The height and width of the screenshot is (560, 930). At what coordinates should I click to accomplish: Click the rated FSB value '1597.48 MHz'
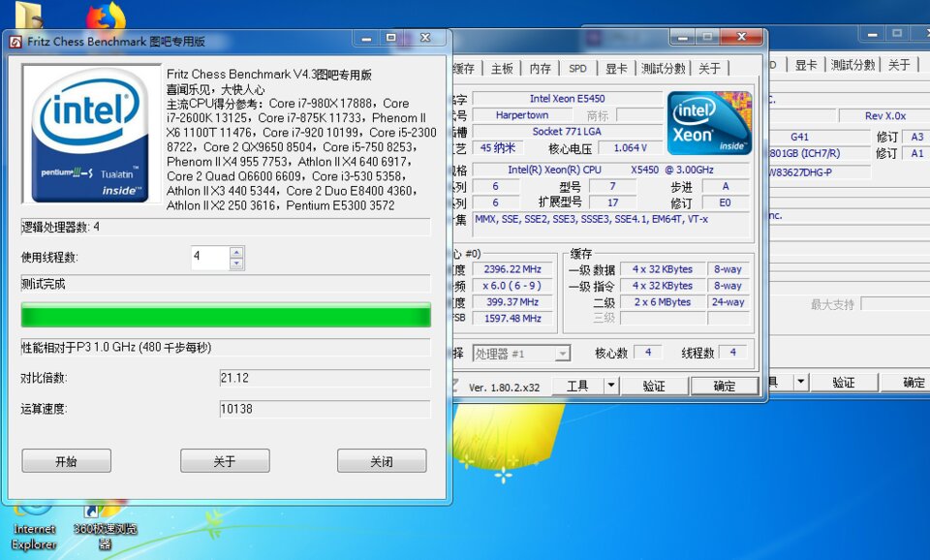[x=512, y=318]
